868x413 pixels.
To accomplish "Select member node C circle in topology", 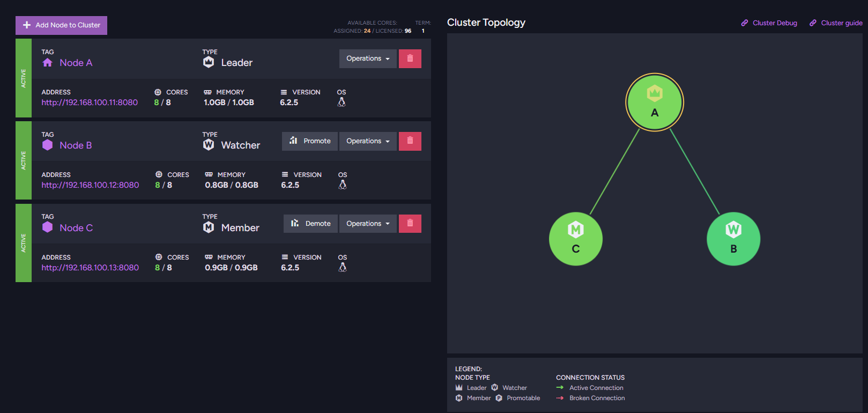I will (x=576, y=239).
